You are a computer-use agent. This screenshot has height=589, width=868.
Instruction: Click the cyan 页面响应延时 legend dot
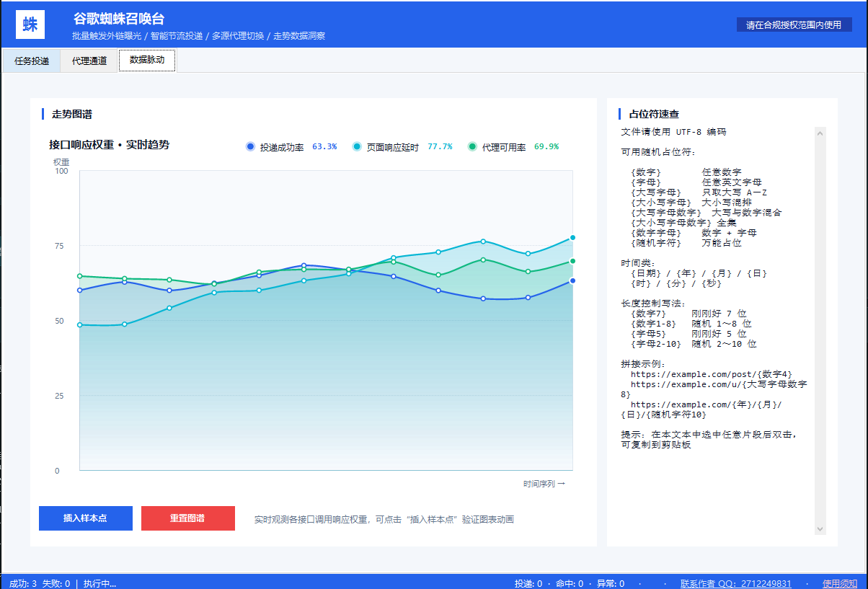357,146
